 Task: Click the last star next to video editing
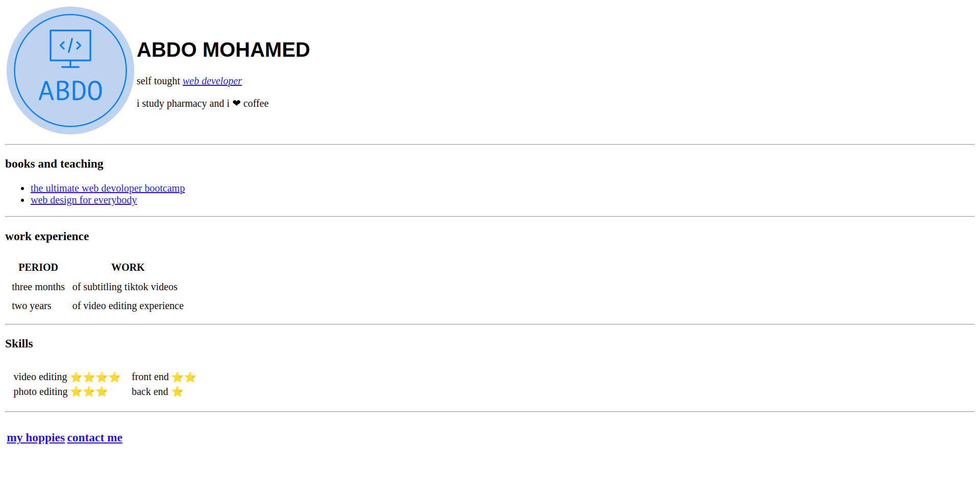tap(115, 377)
